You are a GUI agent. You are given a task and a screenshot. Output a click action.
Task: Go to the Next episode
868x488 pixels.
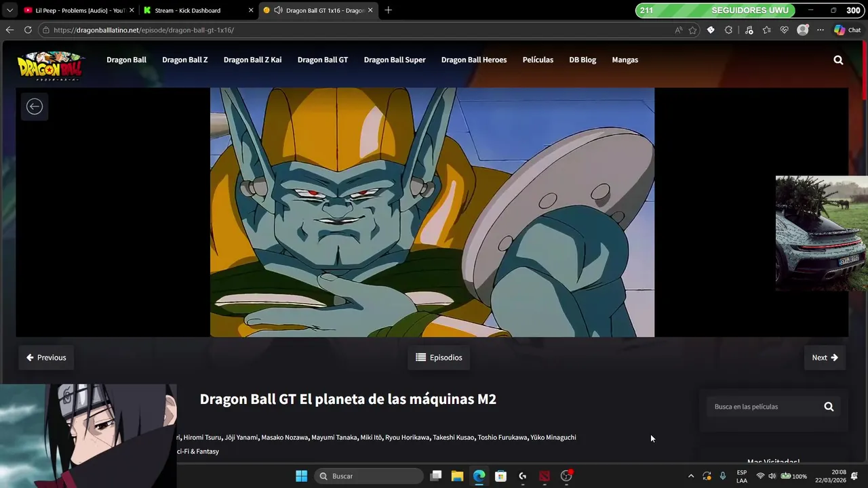(825, 357)
